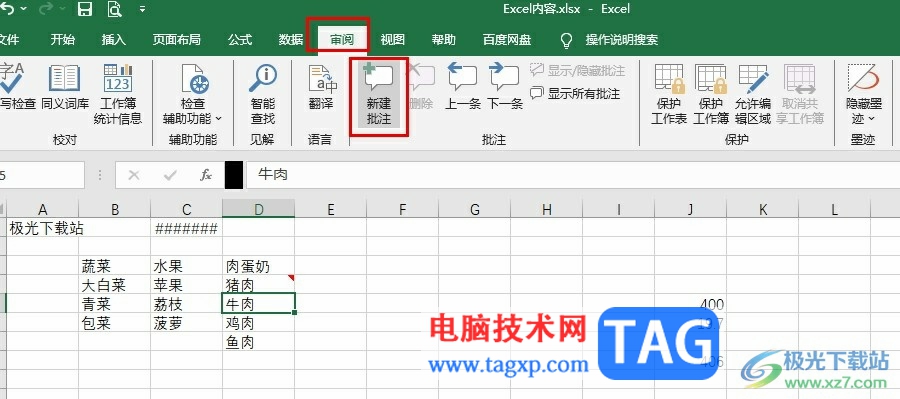
Task: Toggle 显示所有批注 show all comments
Action: coord(575,93)
